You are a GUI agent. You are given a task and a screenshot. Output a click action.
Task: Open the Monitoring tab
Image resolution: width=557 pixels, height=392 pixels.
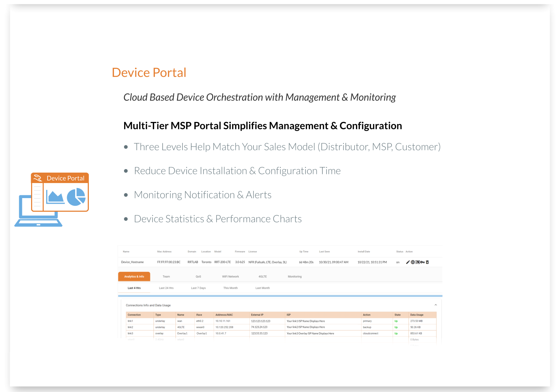coord(295,276)
